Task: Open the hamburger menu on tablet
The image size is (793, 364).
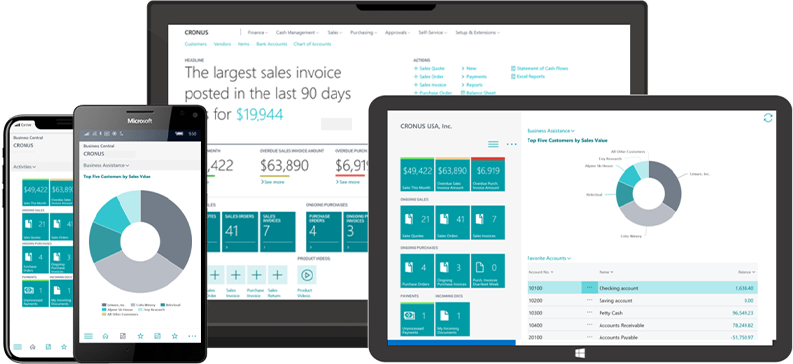Action: [x=493, y=145]
